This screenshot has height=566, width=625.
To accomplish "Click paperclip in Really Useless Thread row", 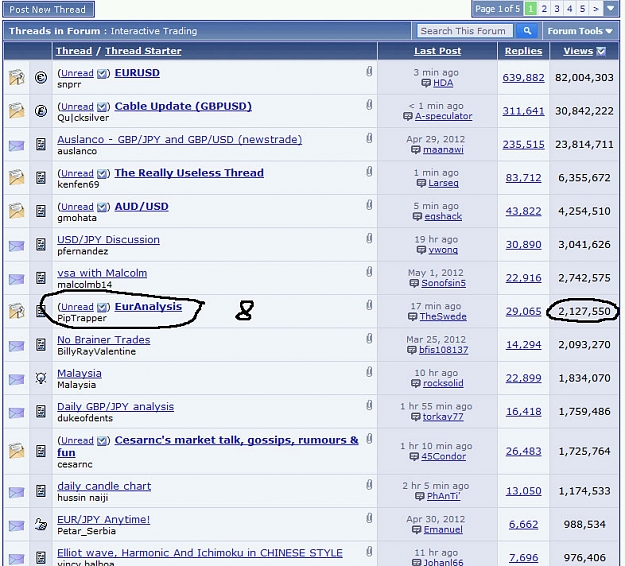I will point(369,172).
